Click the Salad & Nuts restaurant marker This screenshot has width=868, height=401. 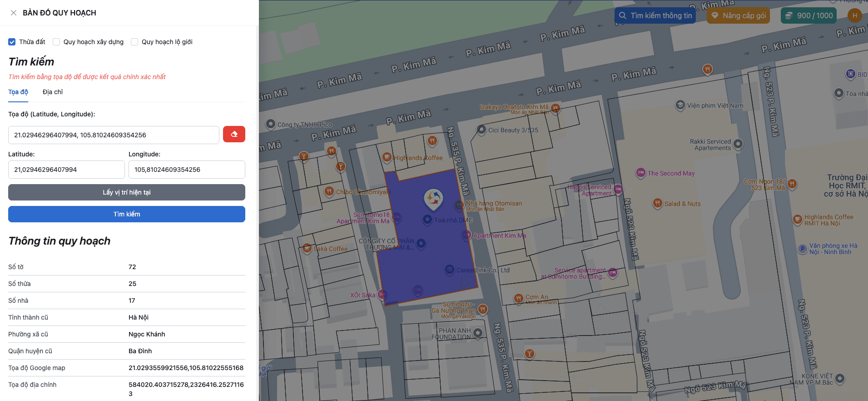657,203
